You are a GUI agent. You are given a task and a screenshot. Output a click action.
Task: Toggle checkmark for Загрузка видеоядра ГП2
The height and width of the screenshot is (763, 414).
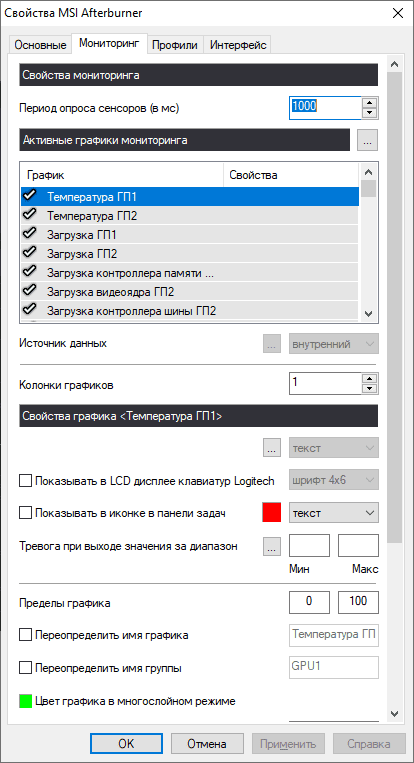pyautogui.click(x=31, y=291)
